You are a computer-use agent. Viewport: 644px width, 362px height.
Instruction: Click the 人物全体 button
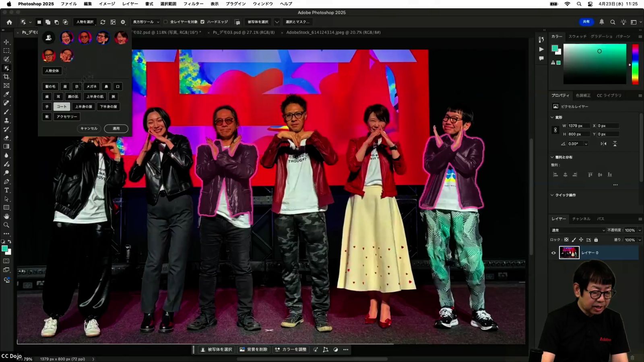52,71
